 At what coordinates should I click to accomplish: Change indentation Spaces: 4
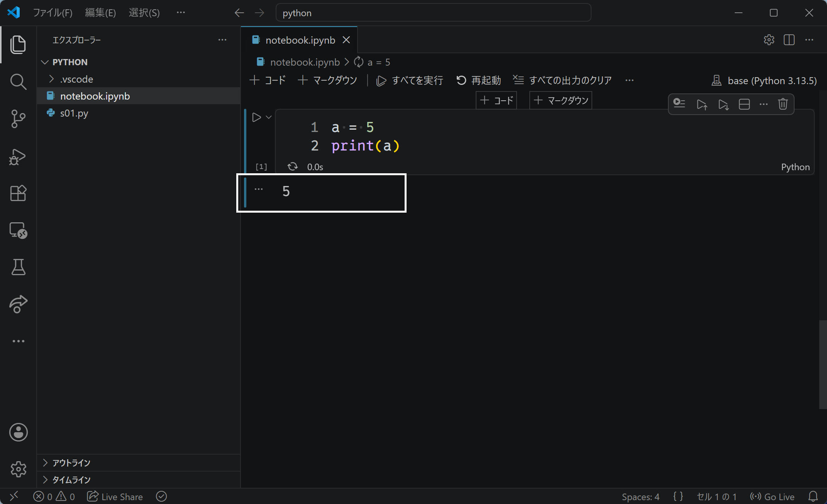(641, 497)
